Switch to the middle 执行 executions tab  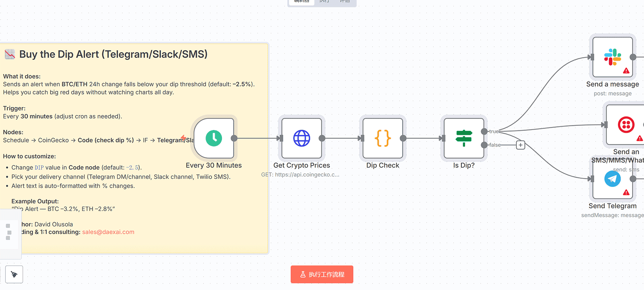pos(324,2)
